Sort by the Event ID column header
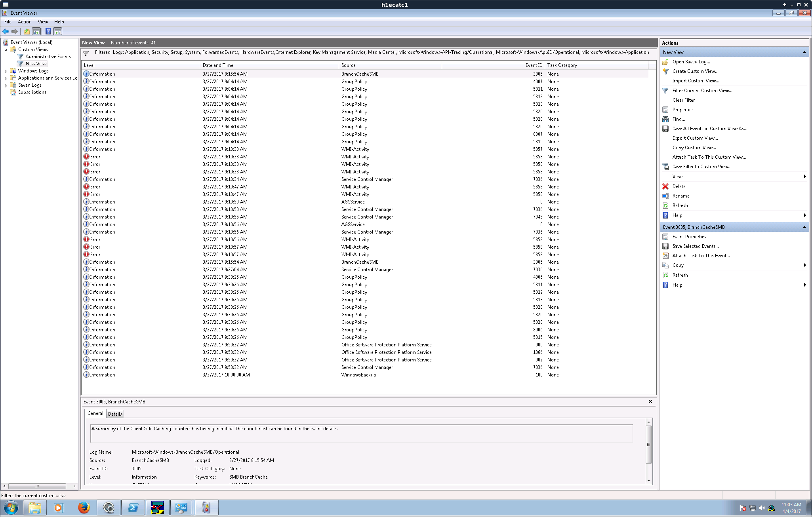This screenshot has width=812, height=517. pyautogui.click(x=493, y=65)
